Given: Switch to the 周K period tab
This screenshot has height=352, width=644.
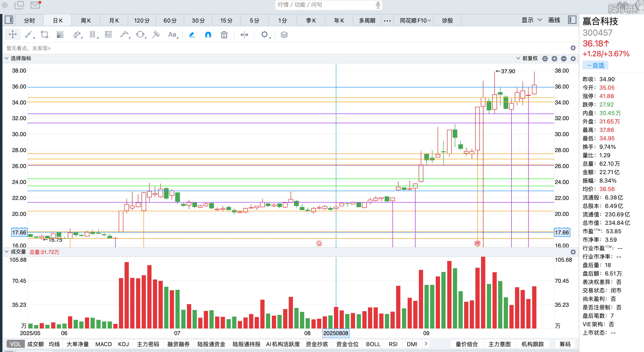Looking at the screenshot, I should (86, 20).
